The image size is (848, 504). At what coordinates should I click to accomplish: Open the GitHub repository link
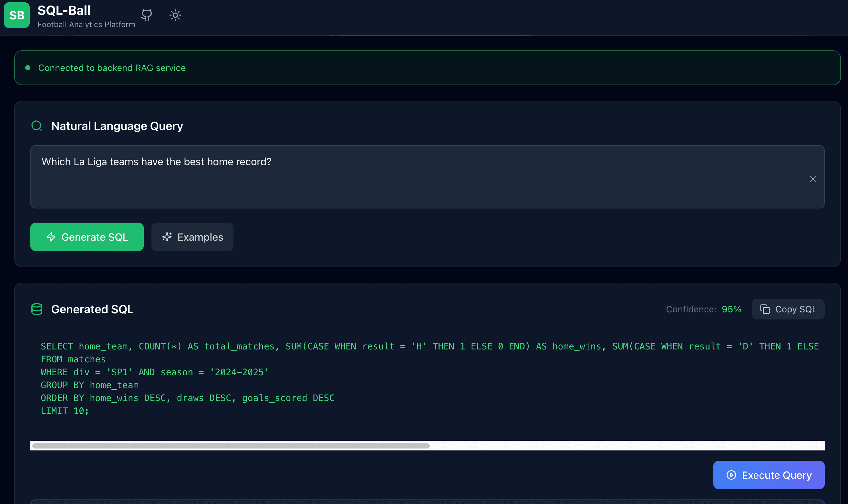click(x=146, y=15)
